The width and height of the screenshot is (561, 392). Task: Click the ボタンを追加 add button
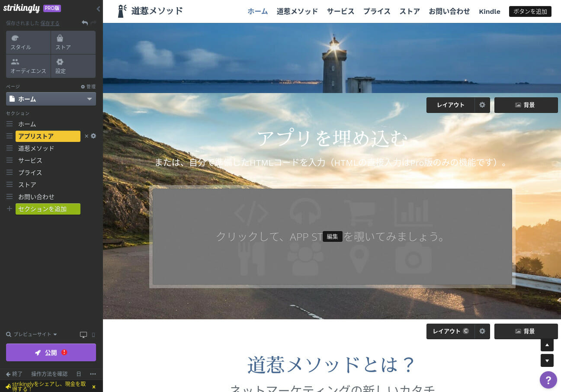pos(530,12)
